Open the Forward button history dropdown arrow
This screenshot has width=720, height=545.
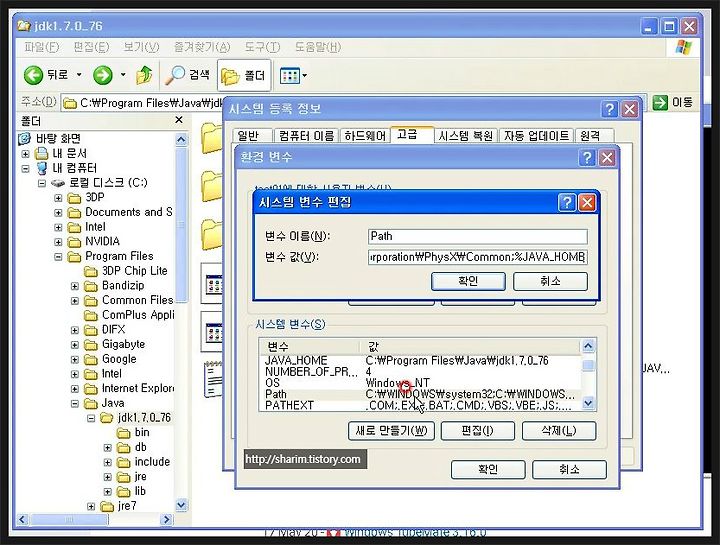[x=123, y=74]
